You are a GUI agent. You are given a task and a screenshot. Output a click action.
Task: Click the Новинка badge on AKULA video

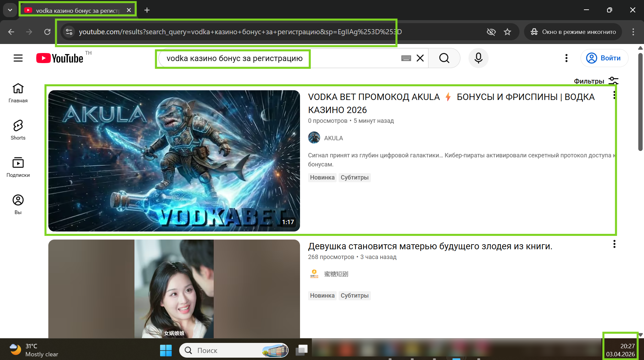[322, 177]
